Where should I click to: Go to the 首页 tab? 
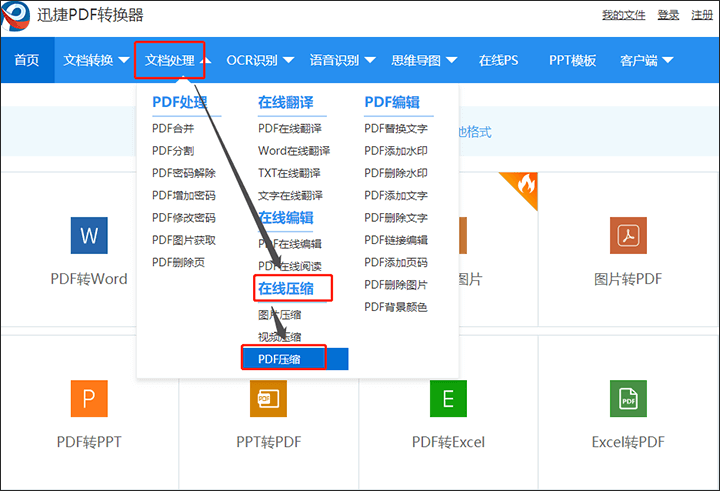pos(27,61)
